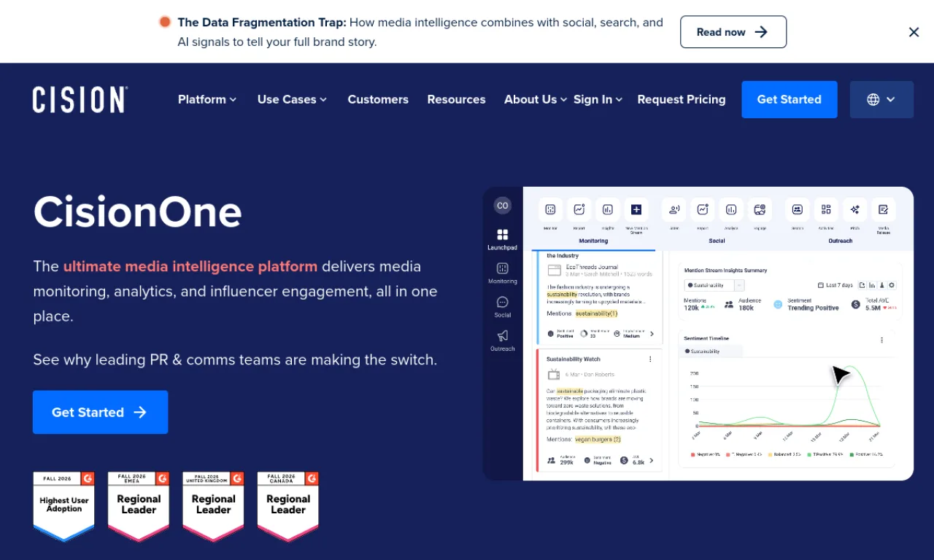Click the export icon in Insights Summary
This screenshot has width=934, height=560.
(x=862, y=285)
